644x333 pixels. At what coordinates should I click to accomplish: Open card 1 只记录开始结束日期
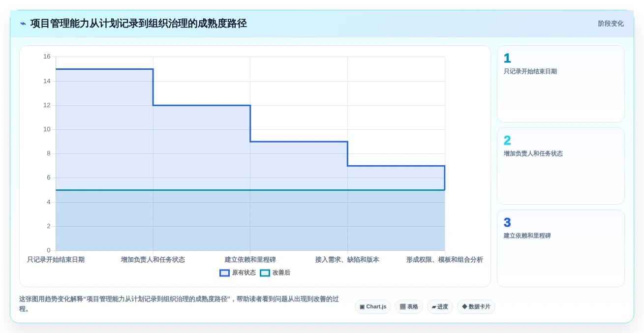point(561,84)
